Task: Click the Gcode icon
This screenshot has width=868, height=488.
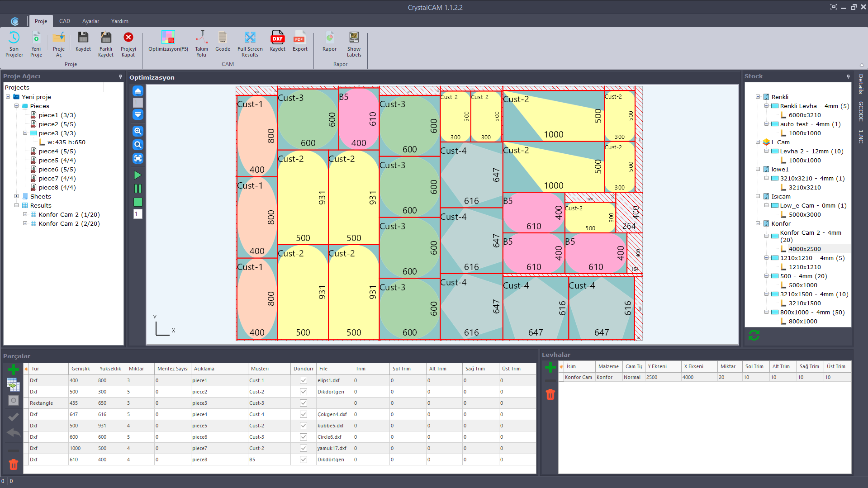Action: tap(222, 42)
